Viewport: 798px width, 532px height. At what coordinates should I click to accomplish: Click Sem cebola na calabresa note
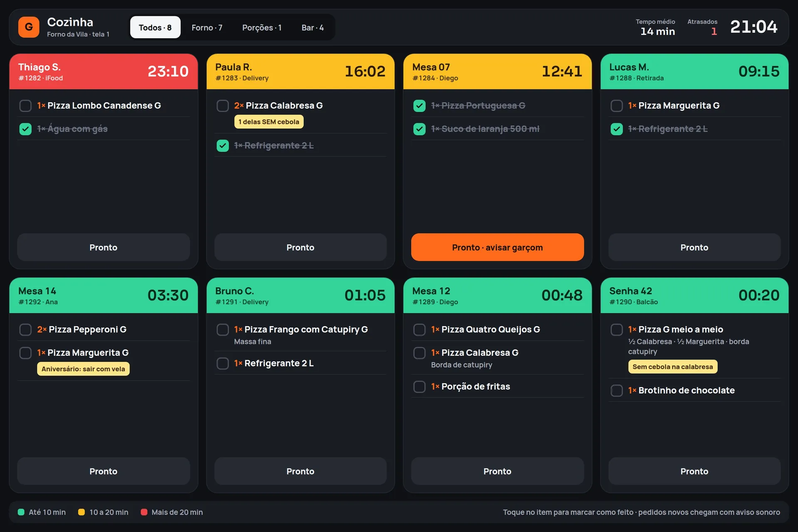[672, 367]
